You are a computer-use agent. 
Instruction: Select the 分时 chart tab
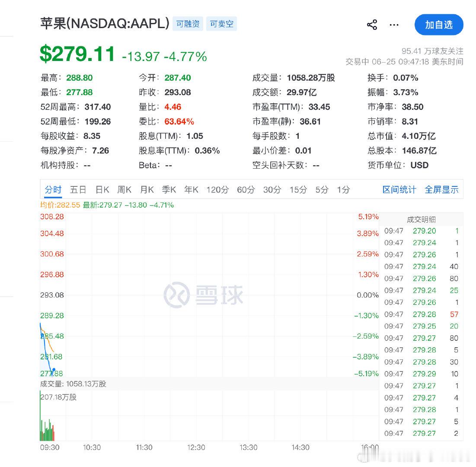[53, 189]
